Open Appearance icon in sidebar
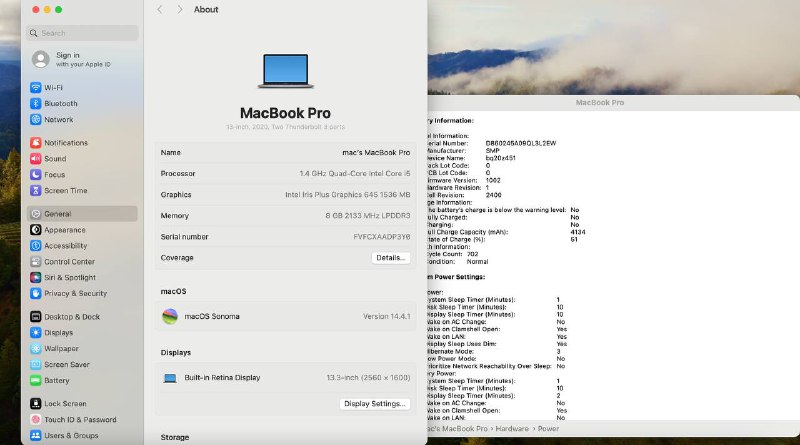 (36, 230)
